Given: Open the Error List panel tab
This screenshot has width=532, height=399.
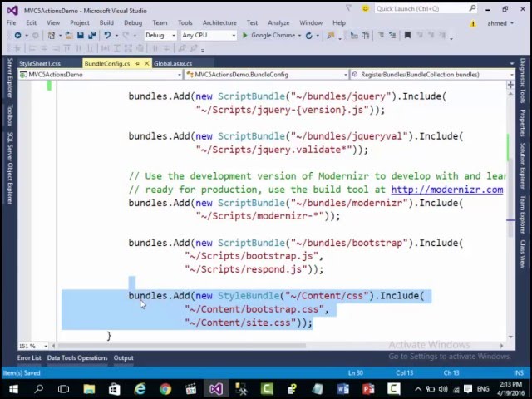Looking at the screenshot, I should 29,358.
